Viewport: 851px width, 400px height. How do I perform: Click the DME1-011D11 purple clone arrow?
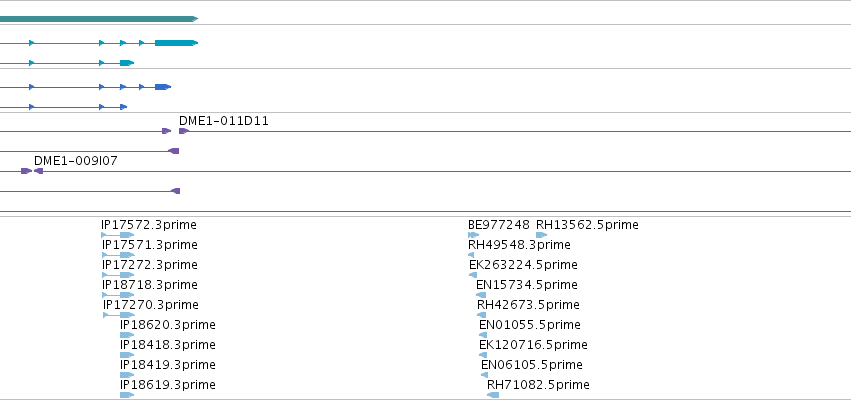pyautogui.click(x=184, y=131)
